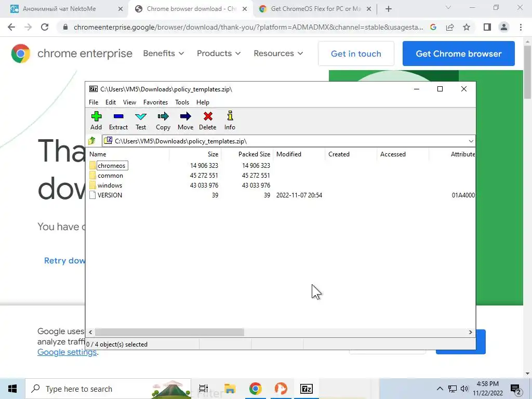This screenshot has height=399, width=532.
Task: Click the left arrow of horizontal scrollbar
Action: pos(90,332)
